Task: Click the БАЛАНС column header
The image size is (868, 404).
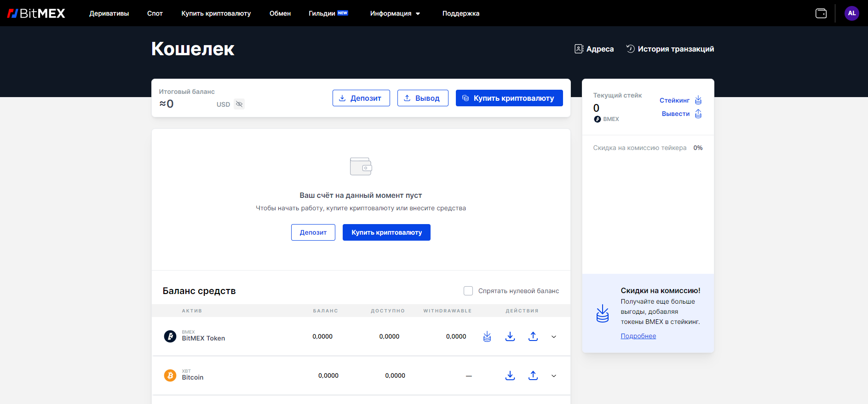Action: (x=326, y=311)
